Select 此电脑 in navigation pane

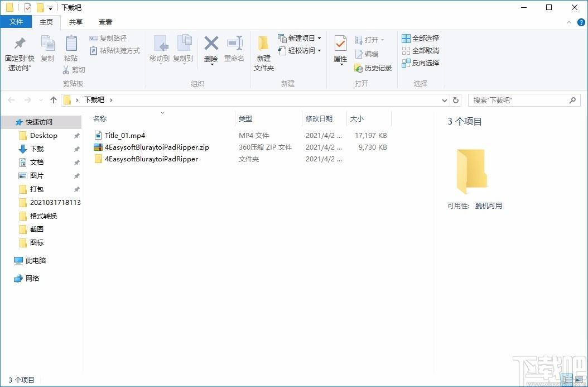pyautogui.click(x=36, y=260)
